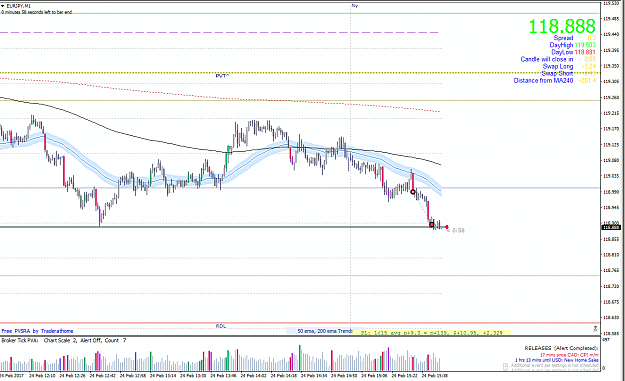This screenshot has width=625, height=381.
Task: Click 'Free PVSRA by Traderathome' text
Action: click(37, 331)
